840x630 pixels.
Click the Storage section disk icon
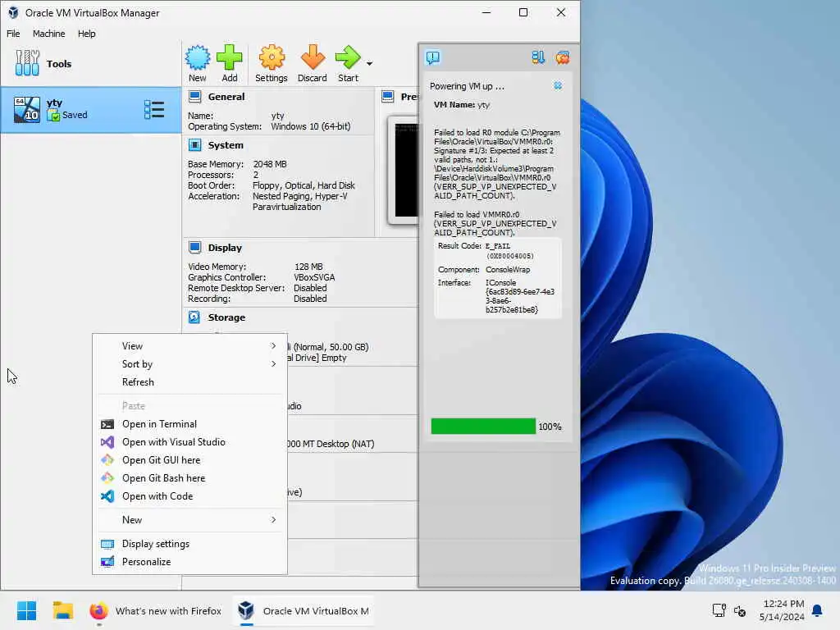(194, 317)
